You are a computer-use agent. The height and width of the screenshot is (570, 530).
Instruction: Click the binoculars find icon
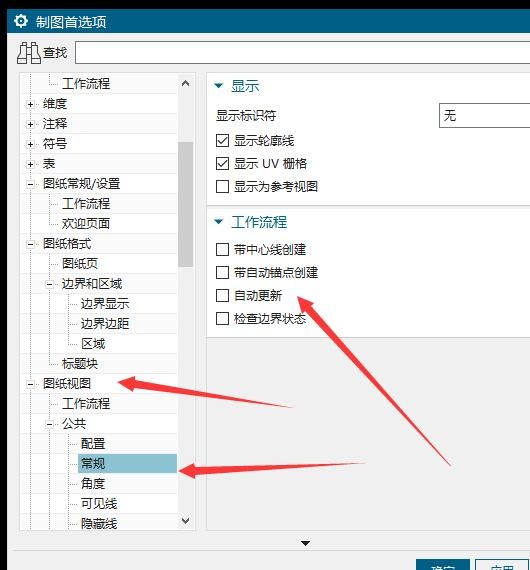(28, 53)
